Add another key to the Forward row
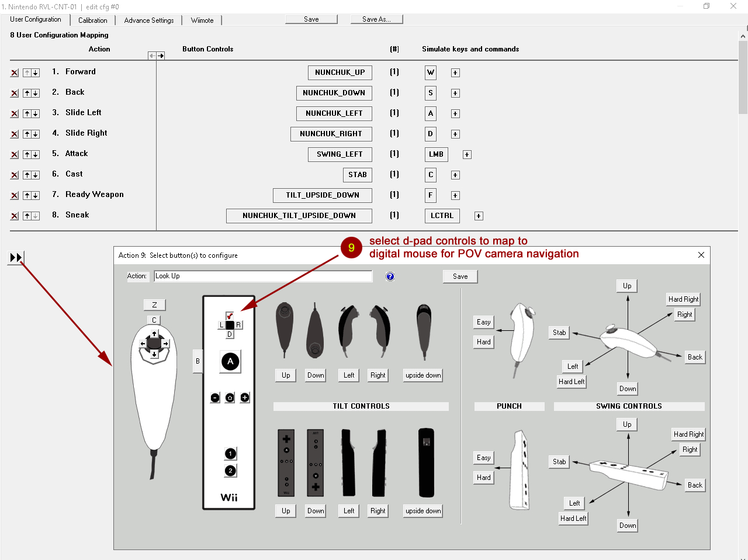This screenshot has height=560, width=748. [455, 72]
